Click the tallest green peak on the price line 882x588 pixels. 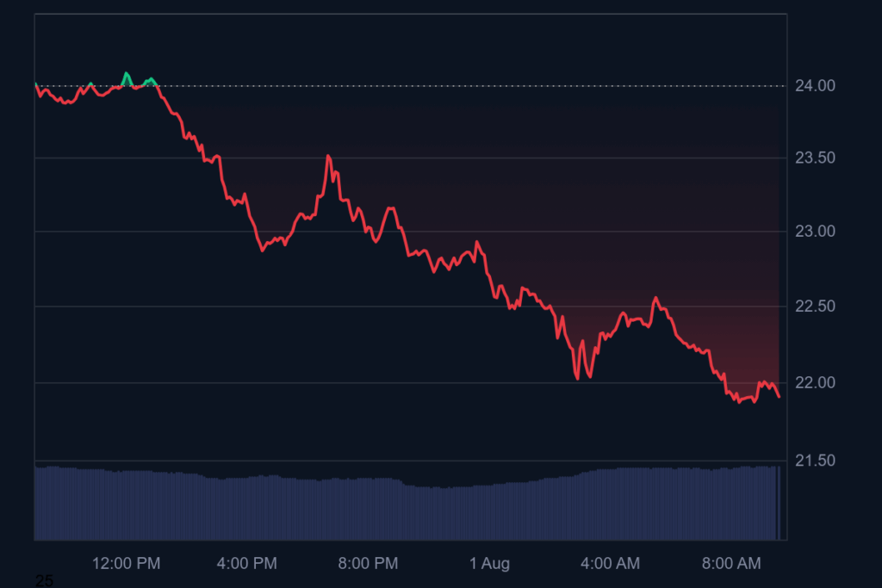click(127, 74)
